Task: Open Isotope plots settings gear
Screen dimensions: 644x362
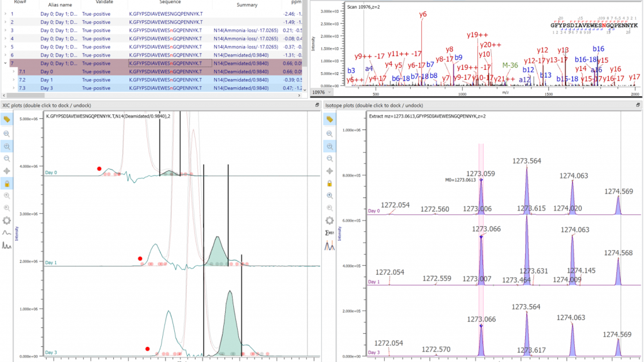Action: (x=328, y=221)
